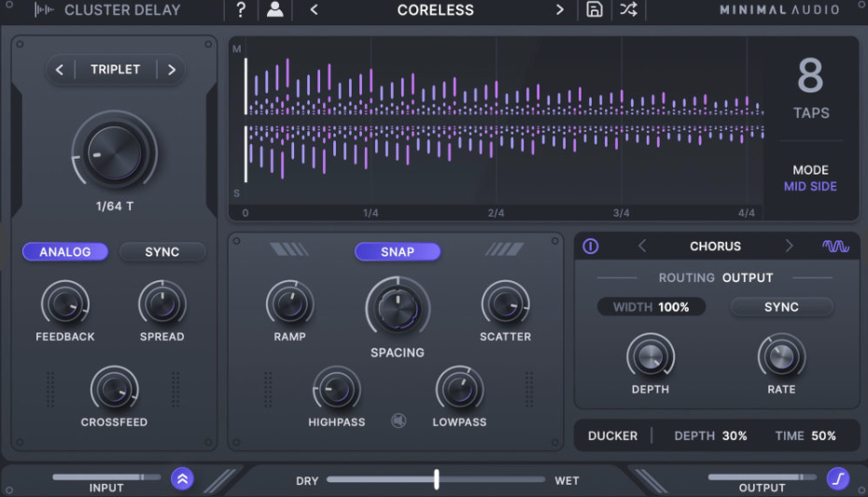Click the INPUT level slider

[106, 477]
